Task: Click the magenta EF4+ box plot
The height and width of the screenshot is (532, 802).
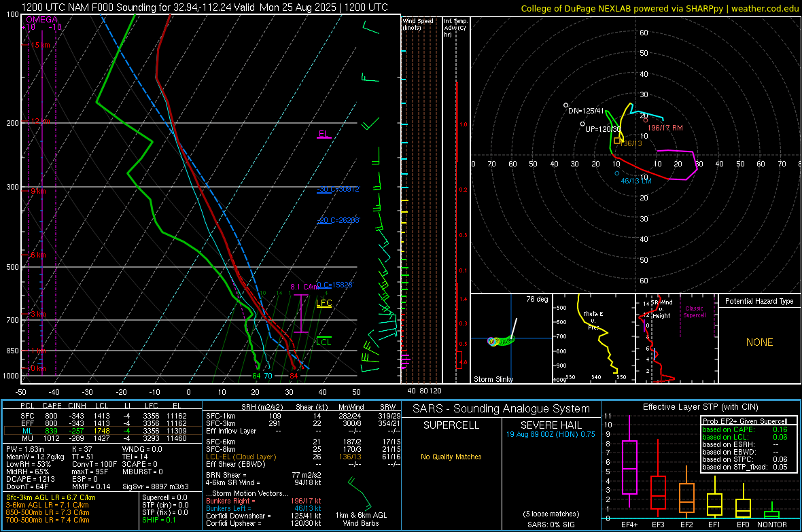Action: [629, 461]
